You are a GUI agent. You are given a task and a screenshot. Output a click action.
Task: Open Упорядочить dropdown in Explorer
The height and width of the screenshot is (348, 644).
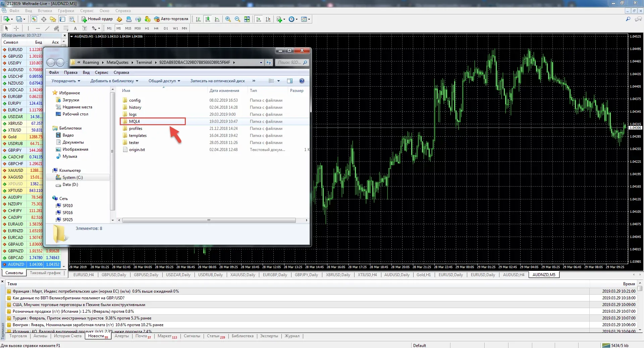pyautogui.click(x=66, y=81)
